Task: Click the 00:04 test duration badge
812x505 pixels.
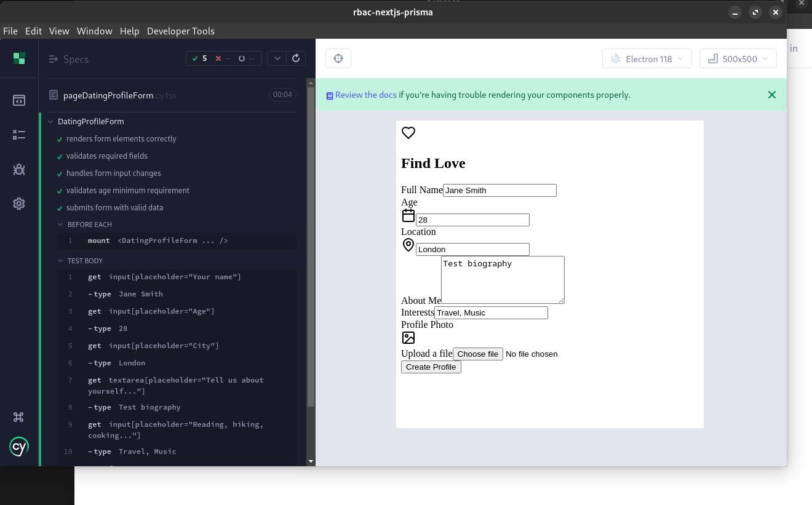Action: pyautogui.click(x=282, y=95)
